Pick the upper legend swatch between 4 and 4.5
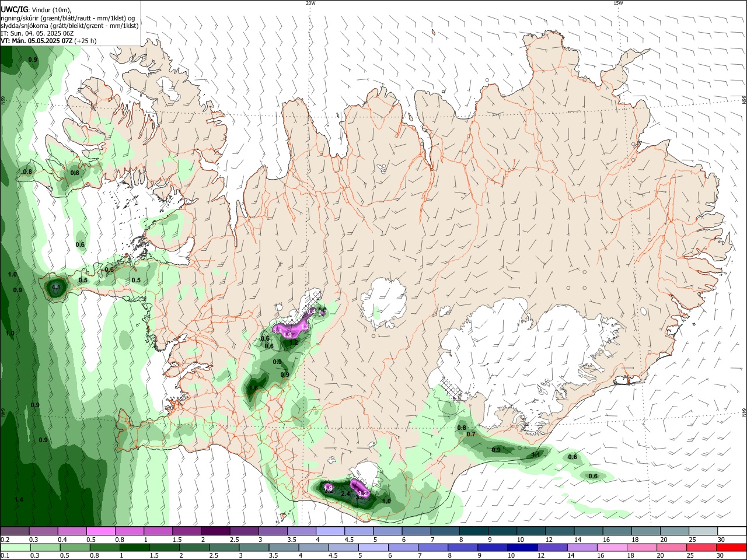Screen dimensions: 747x560 tap(330, 531)
